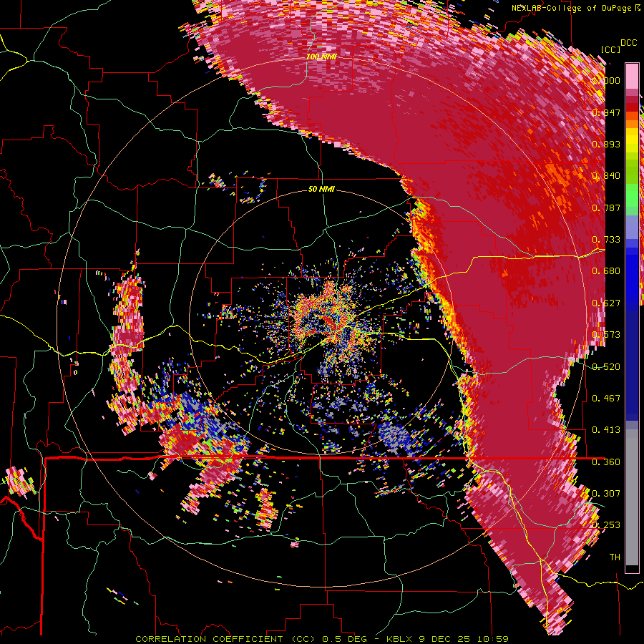Image resolution: width=644 pixels, height=644 pixels.
Task: Pick the gray lower legend color band
Action: [x=632, y=497]
